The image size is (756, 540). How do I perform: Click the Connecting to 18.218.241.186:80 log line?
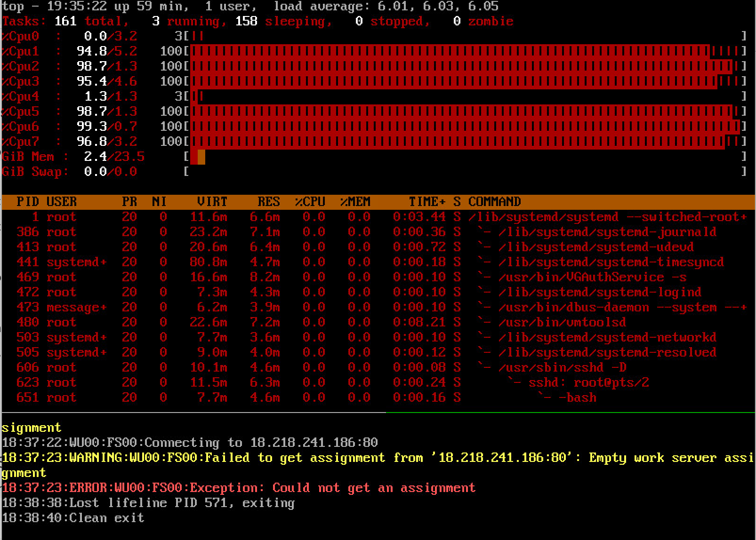pyautogui.click(x=190, y=443)
